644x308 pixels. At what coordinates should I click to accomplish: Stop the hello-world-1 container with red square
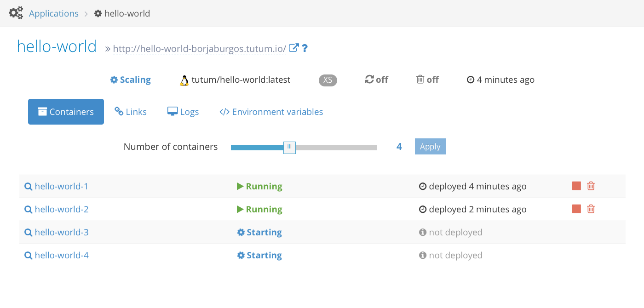[576, 186]
